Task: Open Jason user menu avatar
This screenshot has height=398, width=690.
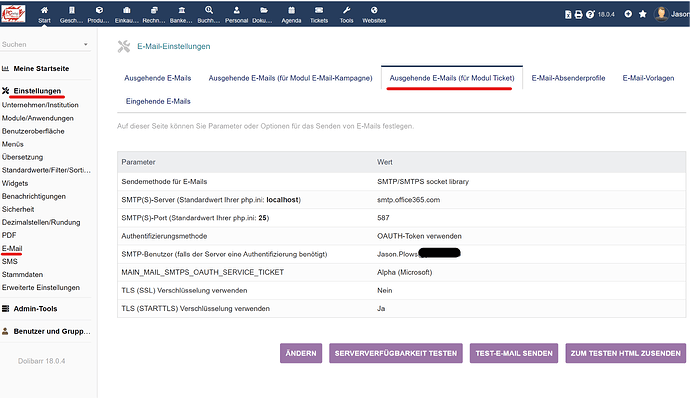Action: [661, 14]
